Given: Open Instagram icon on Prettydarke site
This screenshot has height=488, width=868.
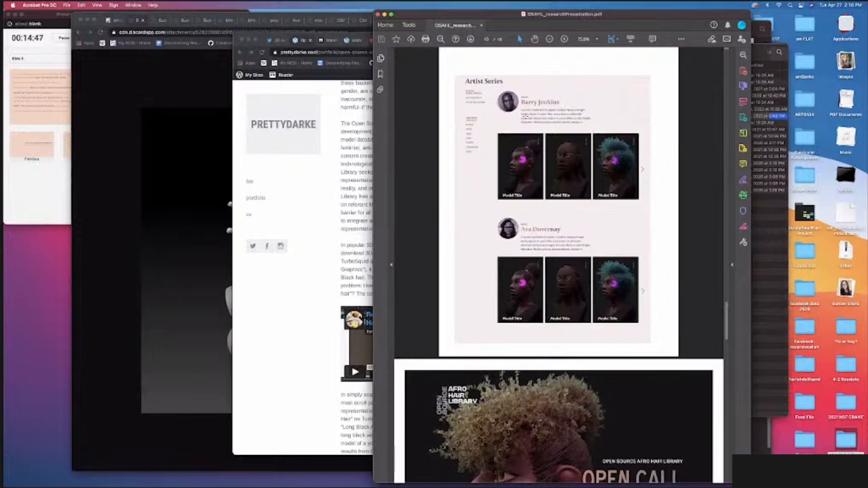Looking at the screenshot, I should [281, 246].
